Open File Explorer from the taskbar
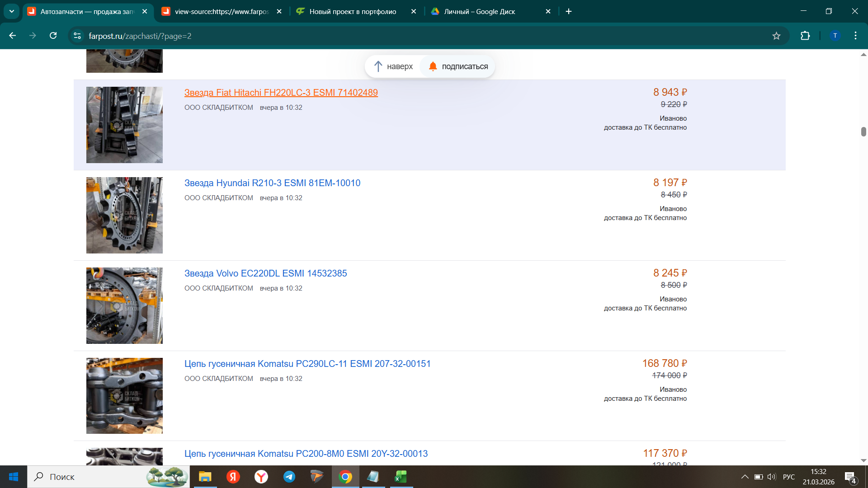 (x=205, y=477)
